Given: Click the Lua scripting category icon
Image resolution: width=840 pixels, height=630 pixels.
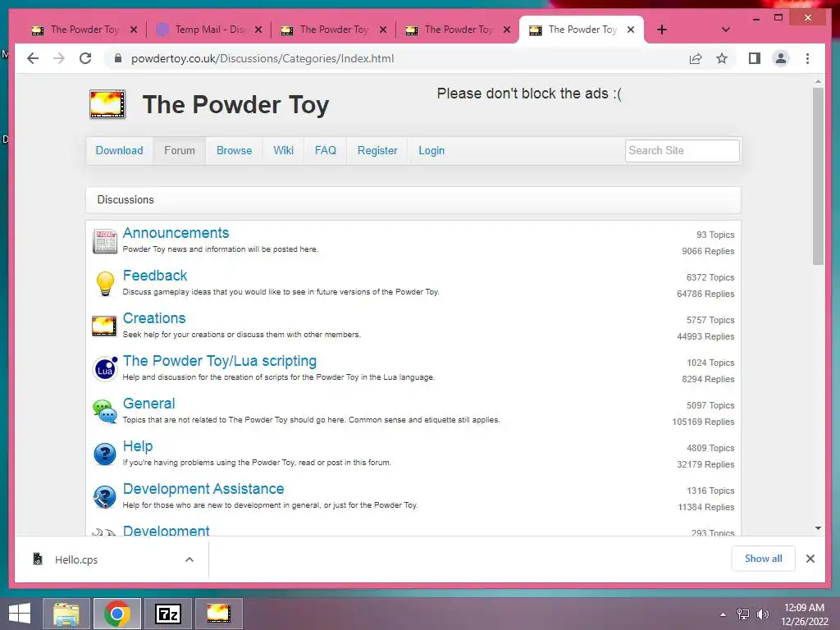Looking at the screenshot, I should point(105,368).
